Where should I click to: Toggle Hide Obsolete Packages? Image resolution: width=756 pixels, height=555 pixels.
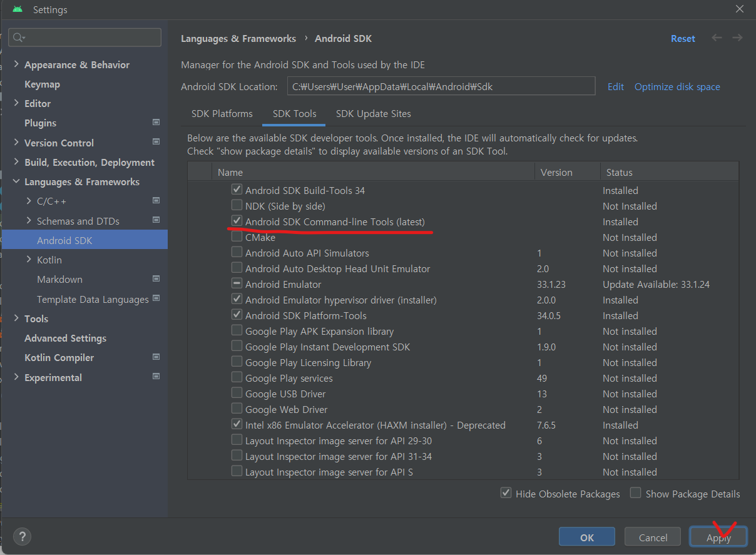click(x=506, y=493)
